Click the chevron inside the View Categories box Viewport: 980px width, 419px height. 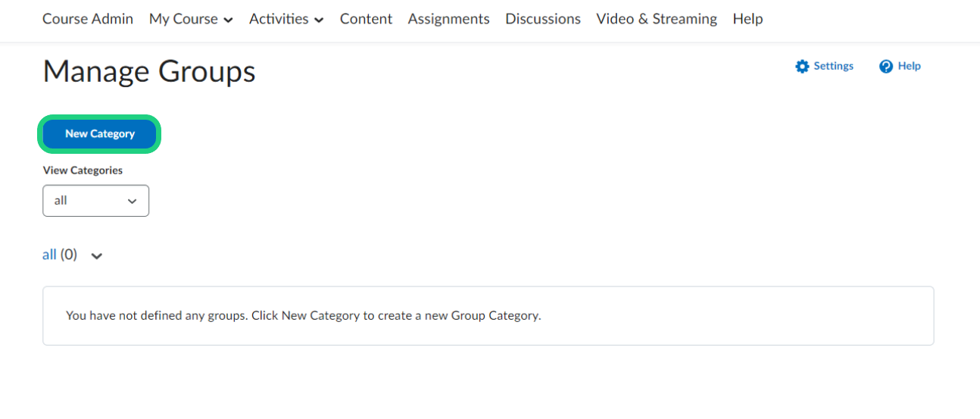click(x=133, y=202)
